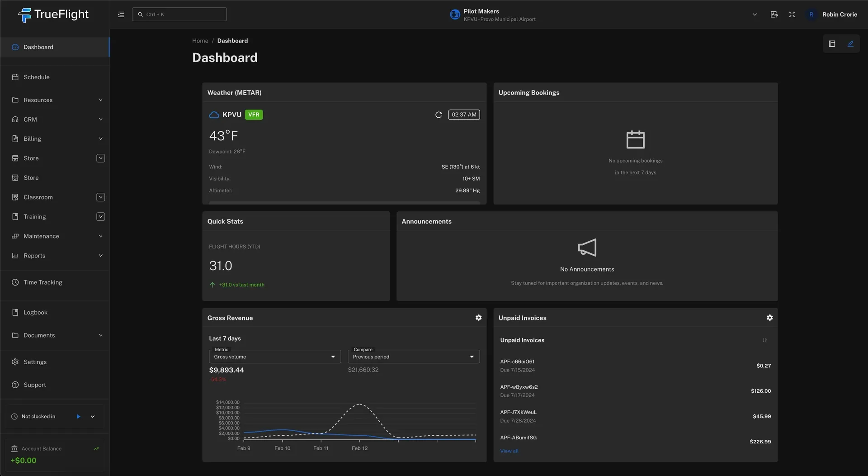Open Gross Revenue widget settings gear

coord(478,318)
